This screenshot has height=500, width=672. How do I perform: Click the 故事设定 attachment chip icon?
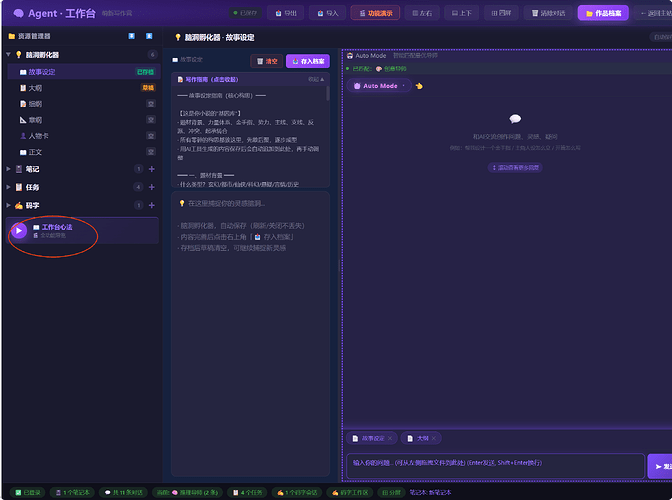tap(355, 438)
